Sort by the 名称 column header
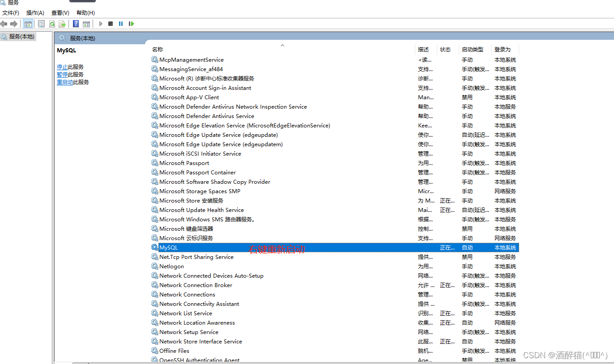The width and height of the screenshot is (614, 364). (158, 49)
